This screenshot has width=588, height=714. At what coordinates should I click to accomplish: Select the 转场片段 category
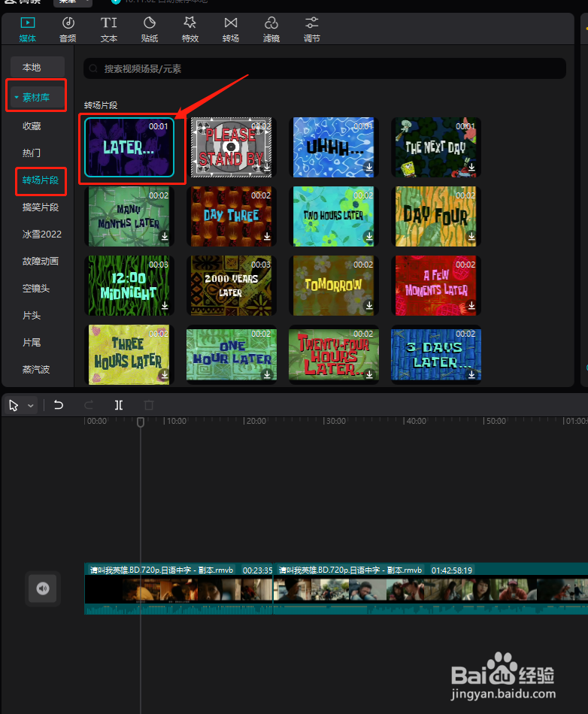[41, 180]
